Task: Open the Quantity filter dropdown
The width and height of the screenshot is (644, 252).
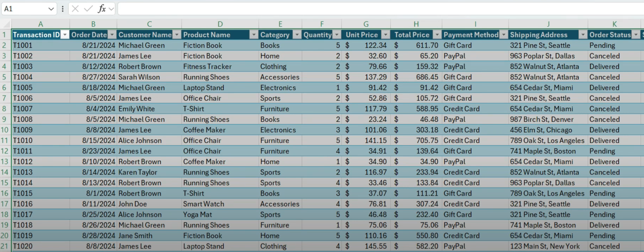Action: tap(337, 35)
